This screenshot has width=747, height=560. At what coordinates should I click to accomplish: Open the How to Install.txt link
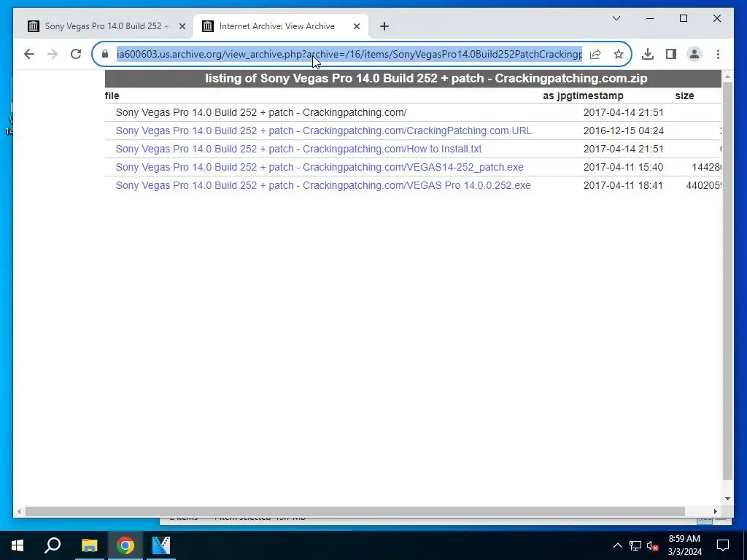coord(298,149)
